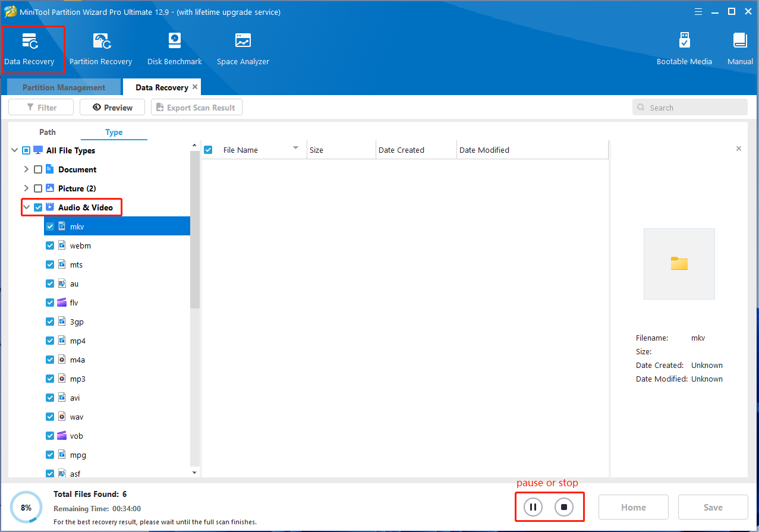Pause the running scan

pyautogui.click(x=533, y=507)
